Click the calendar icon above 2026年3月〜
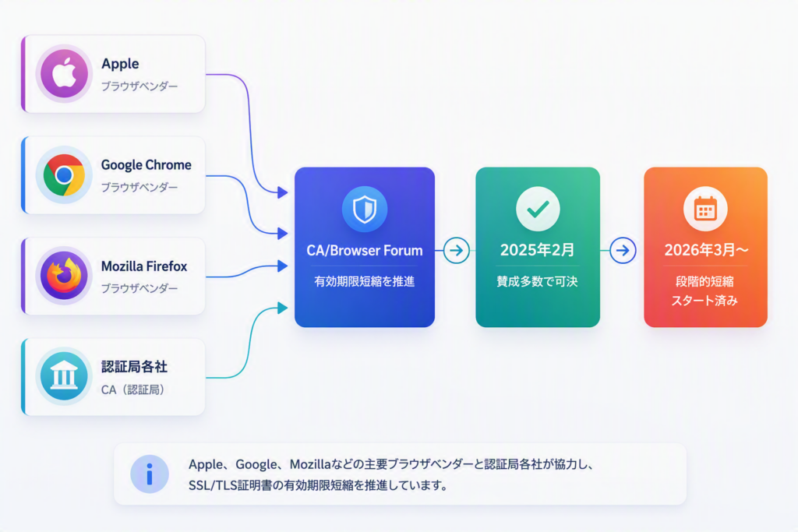This screenshot has width=798, height=532. click(705, 209)
